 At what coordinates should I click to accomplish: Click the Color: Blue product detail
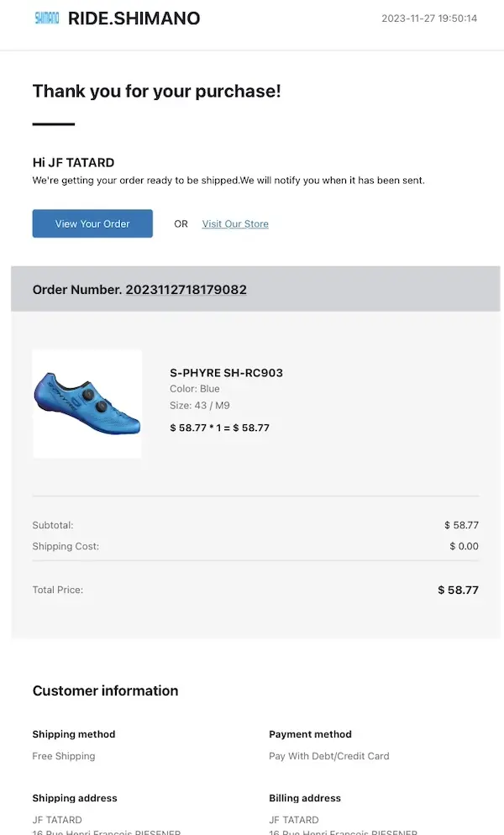[x=195, y=389]
